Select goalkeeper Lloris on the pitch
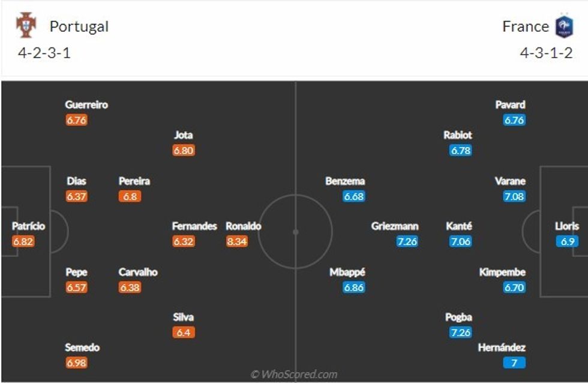The height and width of the screenshot is (383, 588). [567, 226]
